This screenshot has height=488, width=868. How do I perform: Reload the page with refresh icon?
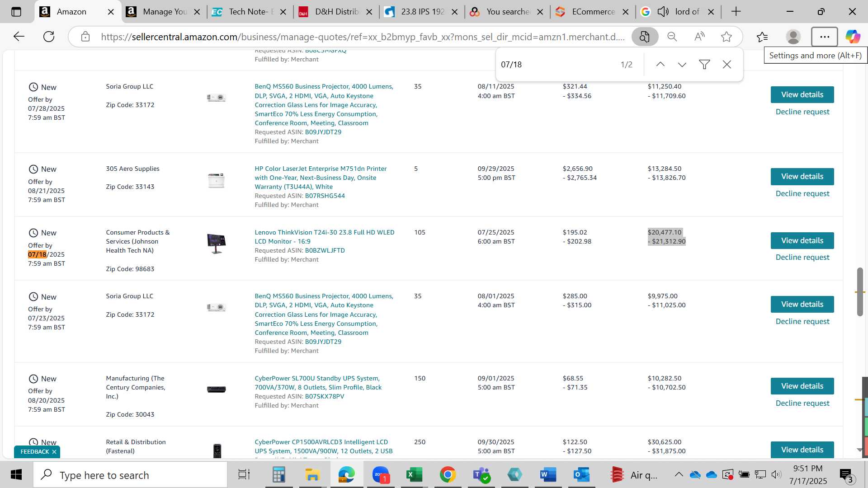click(49, 37)
